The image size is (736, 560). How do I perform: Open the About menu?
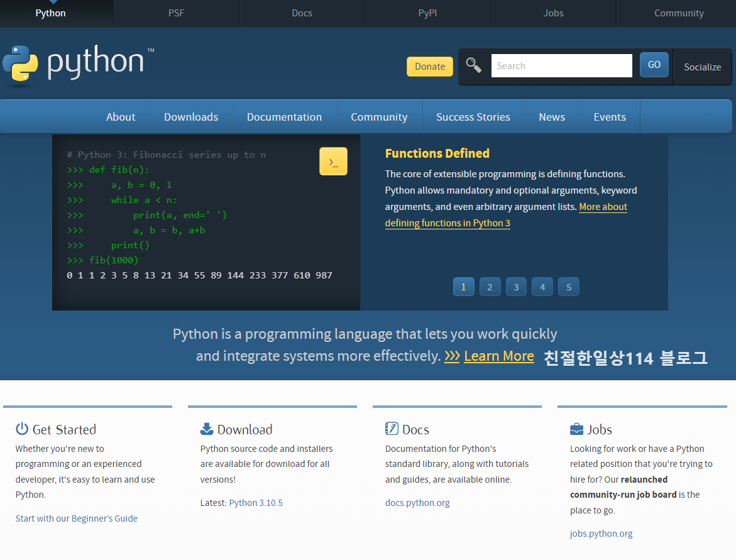[x=121, y=117]
